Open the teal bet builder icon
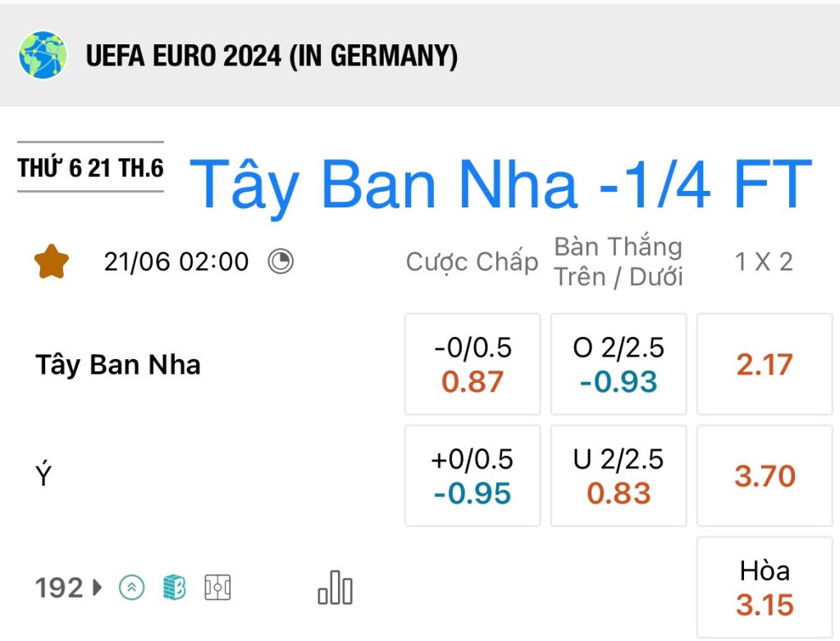This screenshot has height=641, width=840. tap(174, 588)
